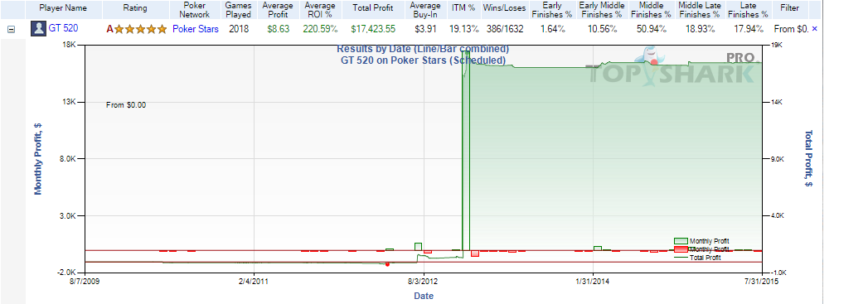Select the 1.64% early finishes value
The width and height of the screenshot is (868, 304).
[552, 29]
